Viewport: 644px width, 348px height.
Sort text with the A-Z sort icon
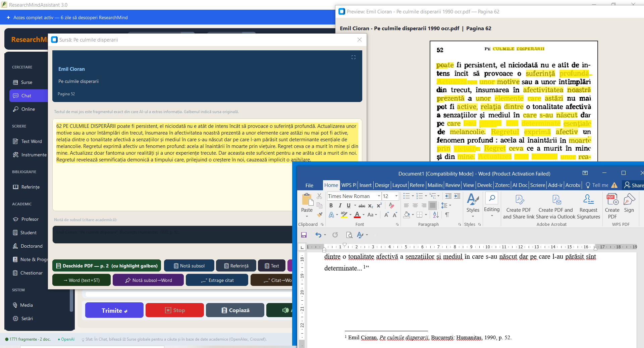pyautogui.click(x=436, y=214)
